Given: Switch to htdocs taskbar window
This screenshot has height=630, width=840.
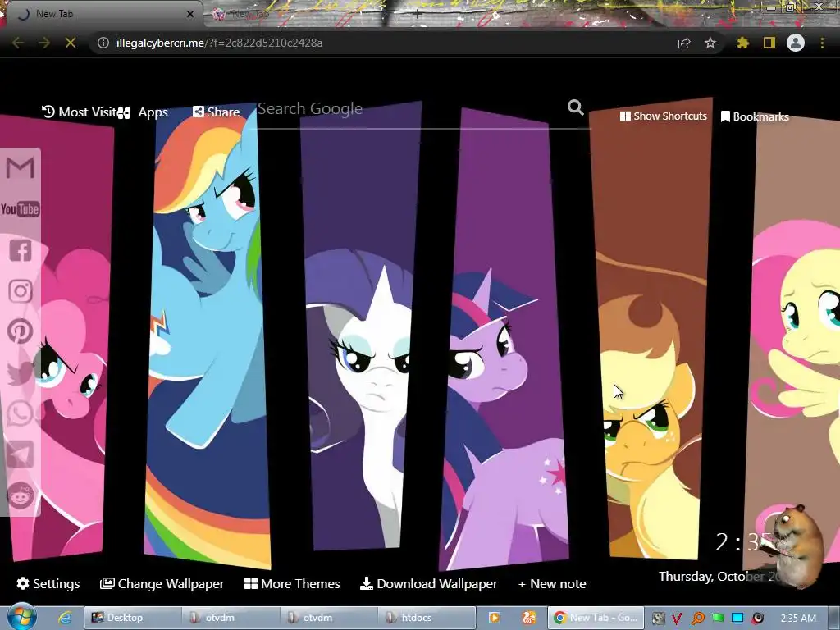Looking at the screenshot, I should coord(427,618).
